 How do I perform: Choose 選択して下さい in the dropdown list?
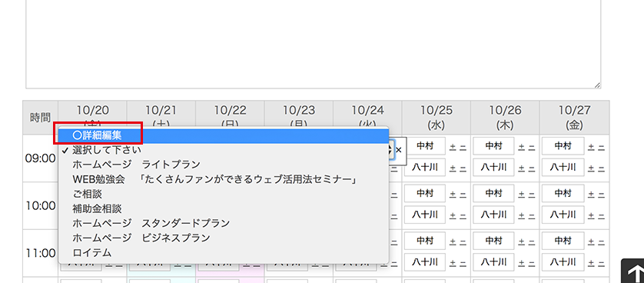[224, 150]
